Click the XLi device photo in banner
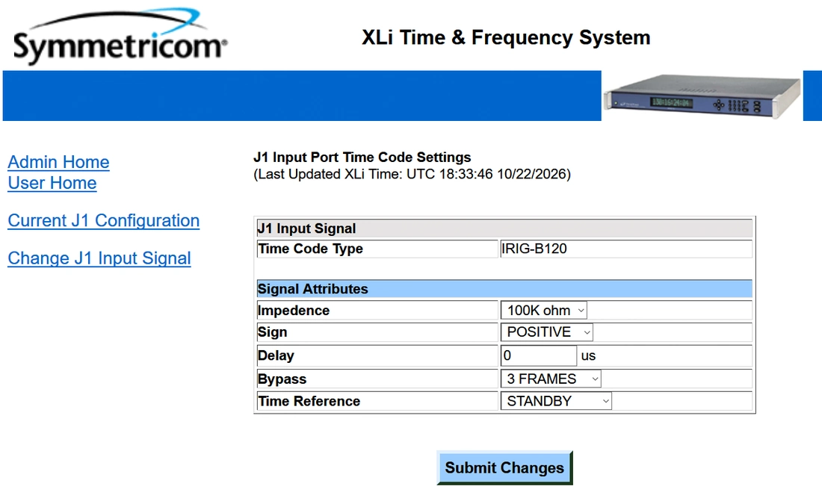Image resolution: width=822 pixels, height=504 pixels. click(x=702, y=96)
